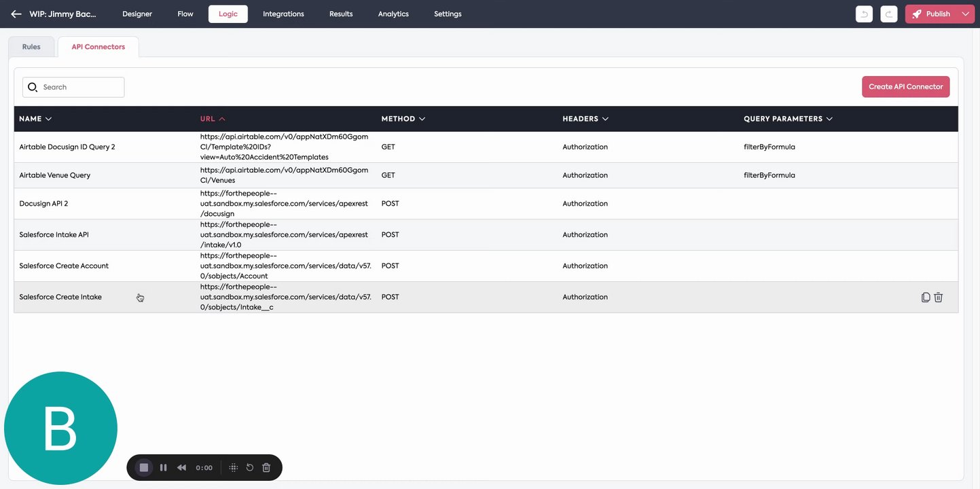The image size is (980, 489).
Task: Open the Results tab
Action: (x=341, y=14)
